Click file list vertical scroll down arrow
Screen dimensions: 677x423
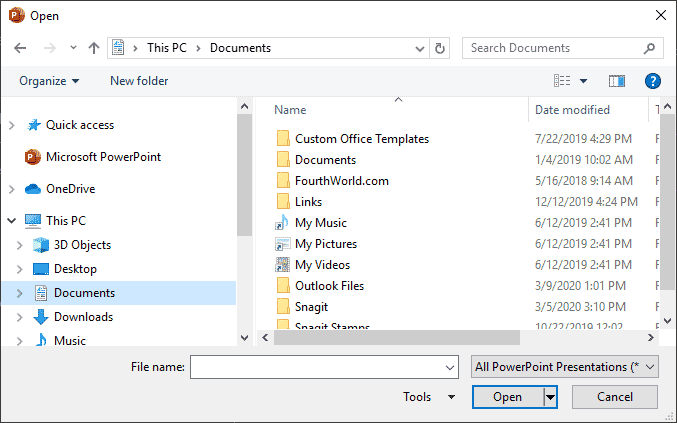coord(668,321)
